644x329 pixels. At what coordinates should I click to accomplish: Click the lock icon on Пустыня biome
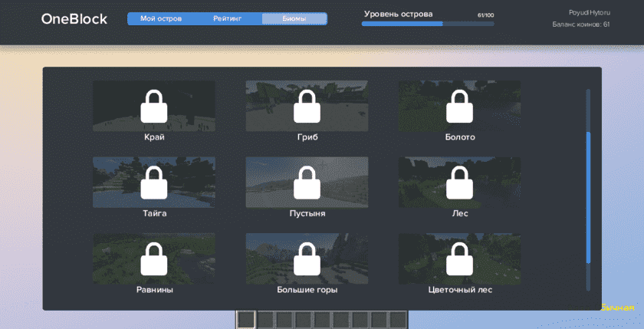point(307,183)
